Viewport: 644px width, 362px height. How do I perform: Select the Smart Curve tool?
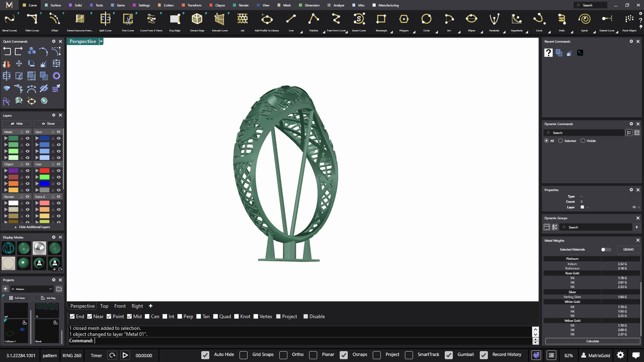[359, 19]
